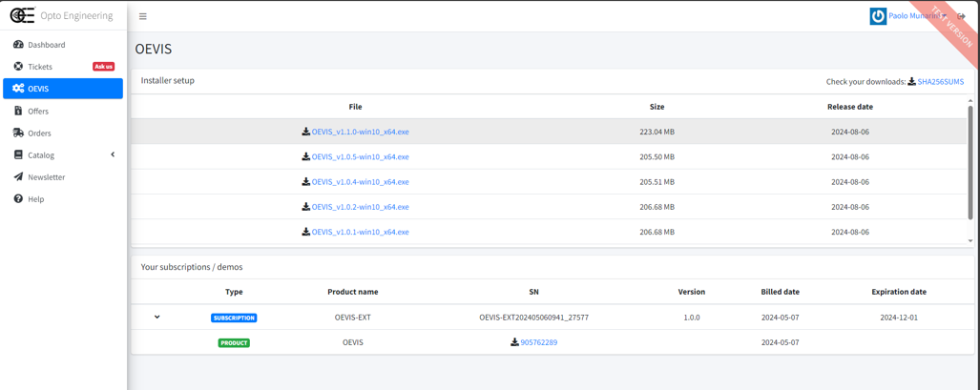Download the SHA256SUMS file
Viewport: 980px width, 390px height.
(x=941, y=82)
